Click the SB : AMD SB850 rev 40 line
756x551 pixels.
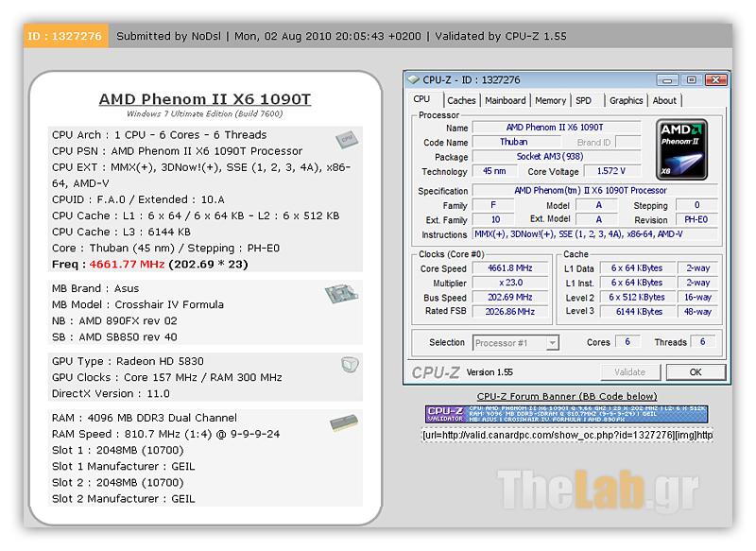click(x=114, y=337)
